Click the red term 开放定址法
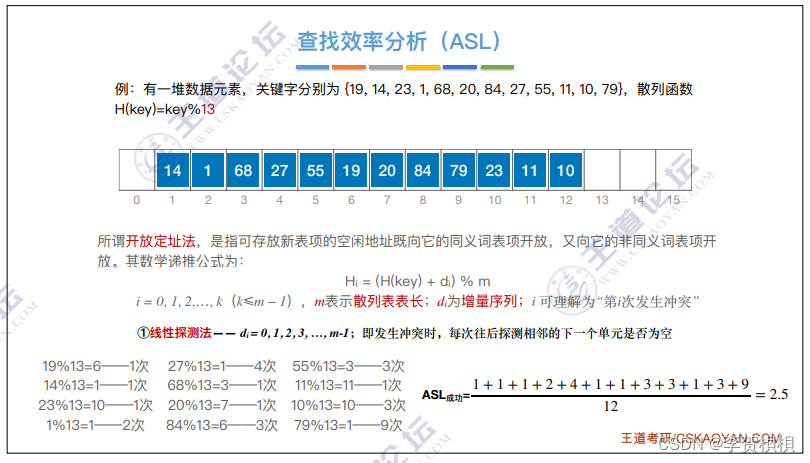This screenshot has width=810, height=463. click(161, 241)
